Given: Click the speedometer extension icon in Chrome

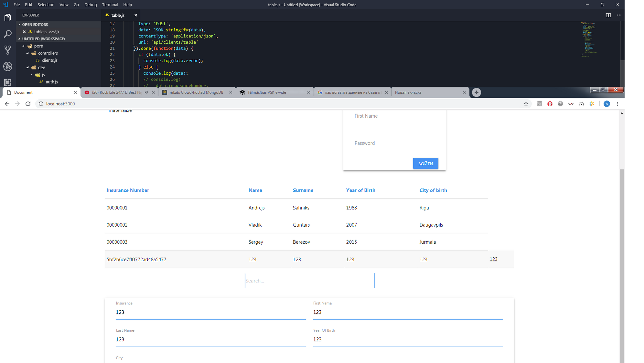Looking at the screenshot, I should pyautogui.click(x=581, y=104).
